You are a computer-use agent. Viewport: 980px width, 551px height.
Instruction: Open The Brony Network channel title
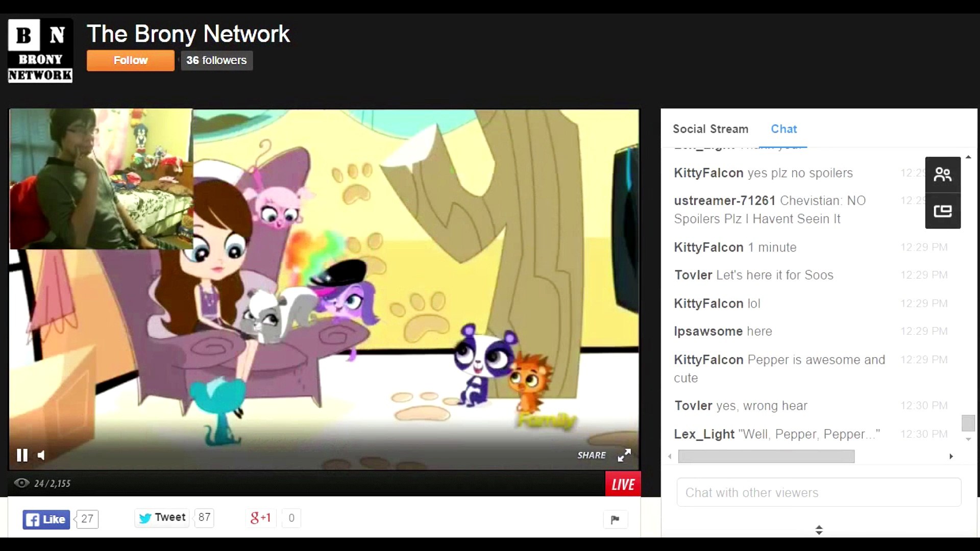(x=188, y=34)
